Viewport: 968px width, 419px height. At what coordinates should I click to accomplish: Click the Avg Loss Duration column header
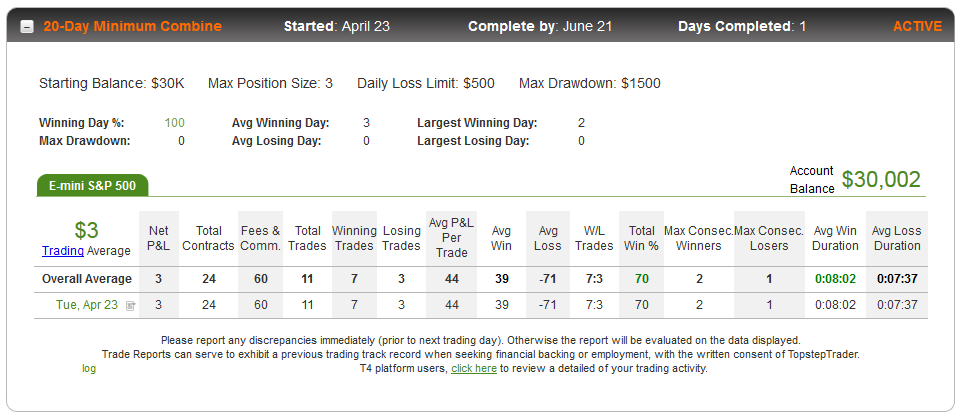[x=896, y=238]
